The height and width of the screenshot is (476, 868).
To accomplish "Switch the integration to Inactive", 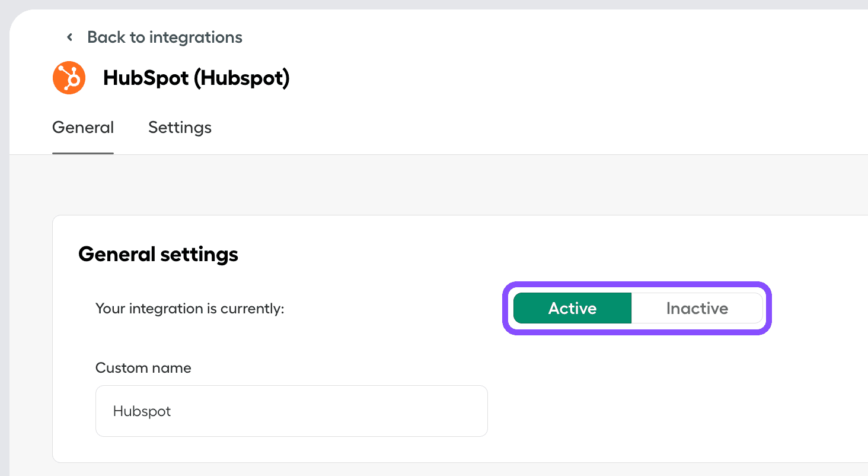I will click(x=697, y=308).
